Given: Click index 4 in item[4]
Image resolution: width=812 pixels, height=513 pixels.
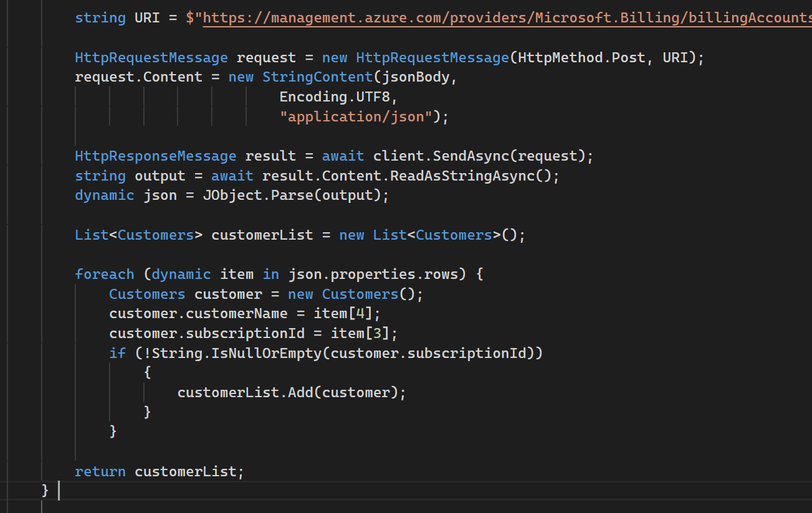Looking at the screenshot, I should pyautogui.click(x=360, y=313).
